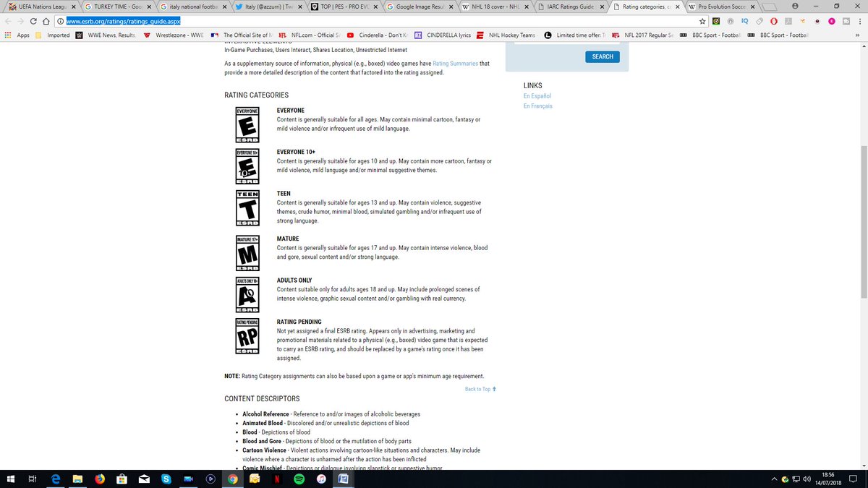Open File Explorer from taskbar
Viewport: 868px width, 488px height.
click(x=77, y=479)
